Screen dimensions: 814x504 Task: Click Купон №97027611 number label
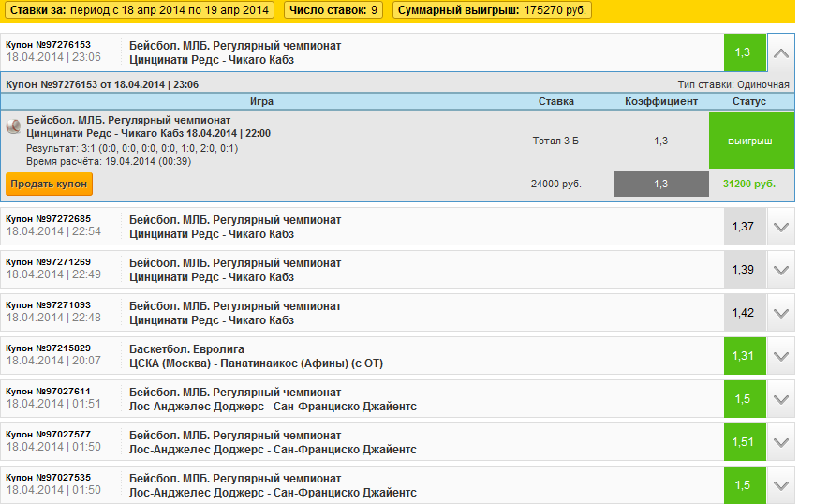click(x=49, y=392)
